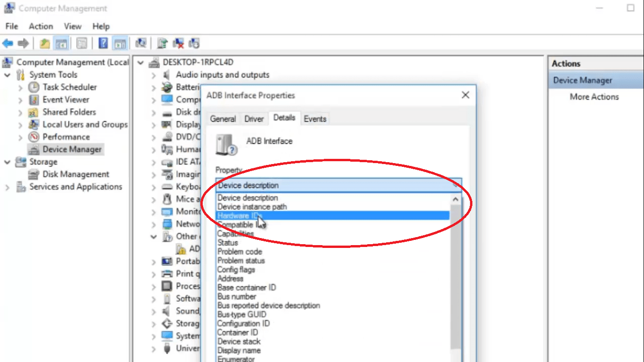Screen dimensions: 644x362
Task: Collapse the Storage node in left tree
Action: 8,162
